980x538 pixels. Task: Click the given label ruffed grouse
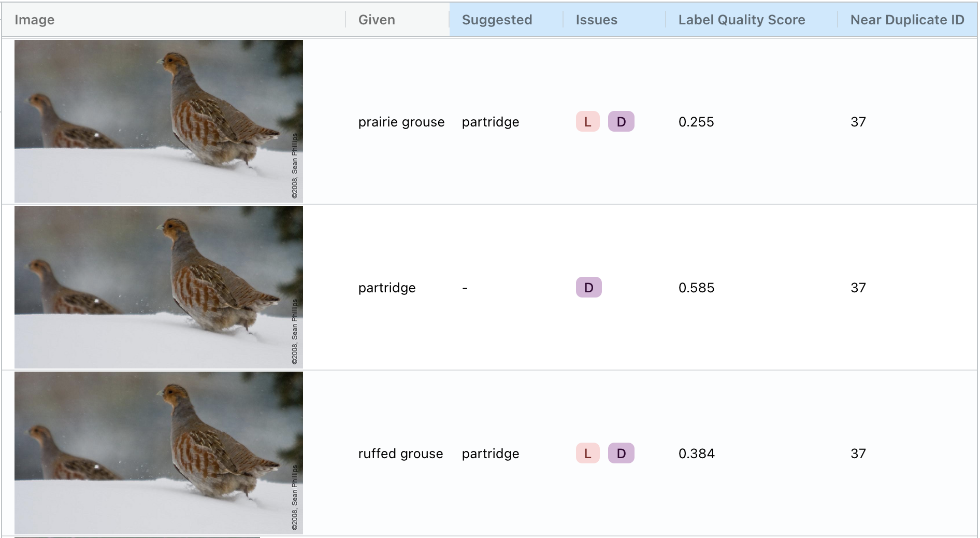[x=400, y=454]
